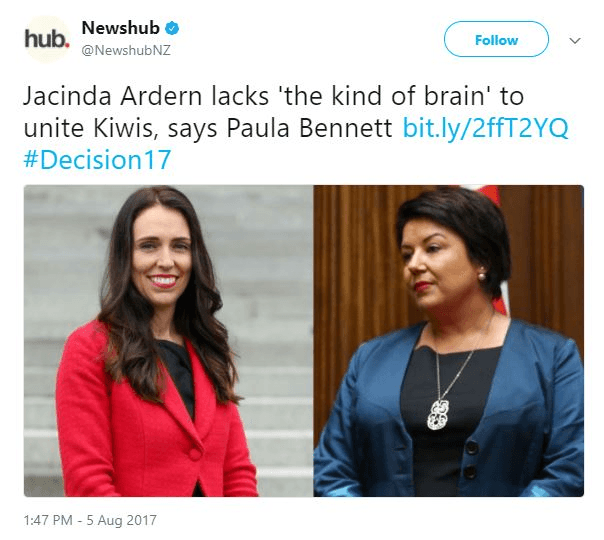Browse the #Decision17 hashtag

pos(97,160)
